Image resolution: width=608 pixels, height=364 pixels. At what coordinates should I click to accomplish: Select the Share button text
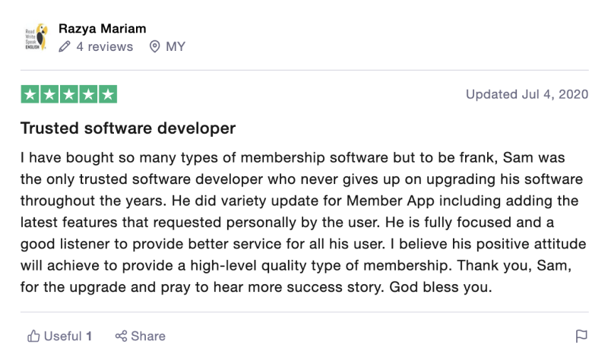click(x=148, y=336)
